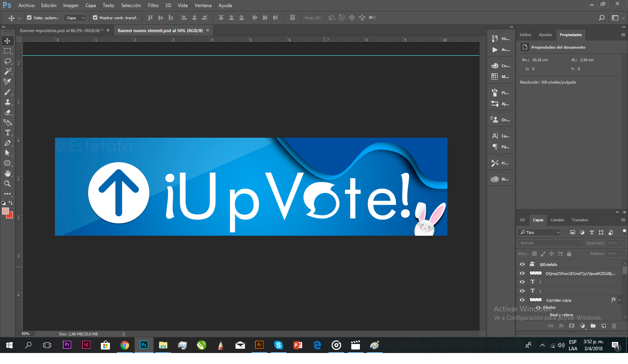Open the Opacidad value dropdown arrow
Image resolution: width=628 pixels, height=364 pixels.
[623, 243]
